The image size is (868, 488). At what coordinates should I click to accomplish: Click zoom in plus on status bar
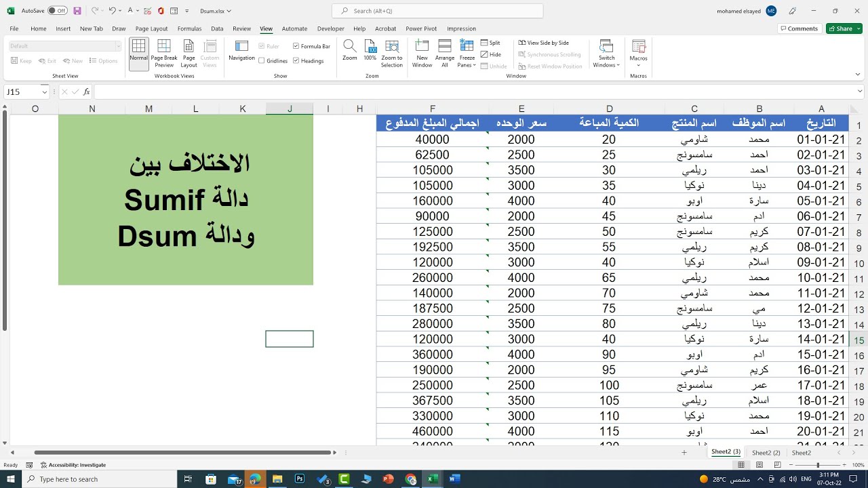[845, 465]
